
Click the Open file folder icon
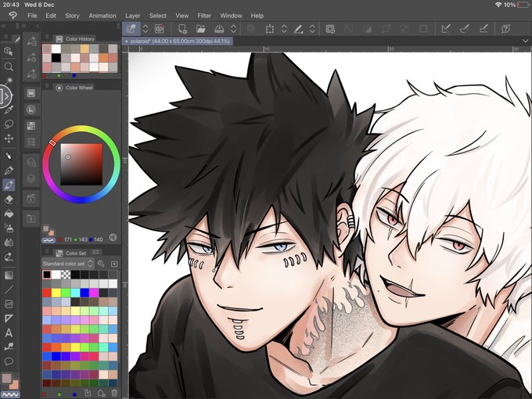201,29
